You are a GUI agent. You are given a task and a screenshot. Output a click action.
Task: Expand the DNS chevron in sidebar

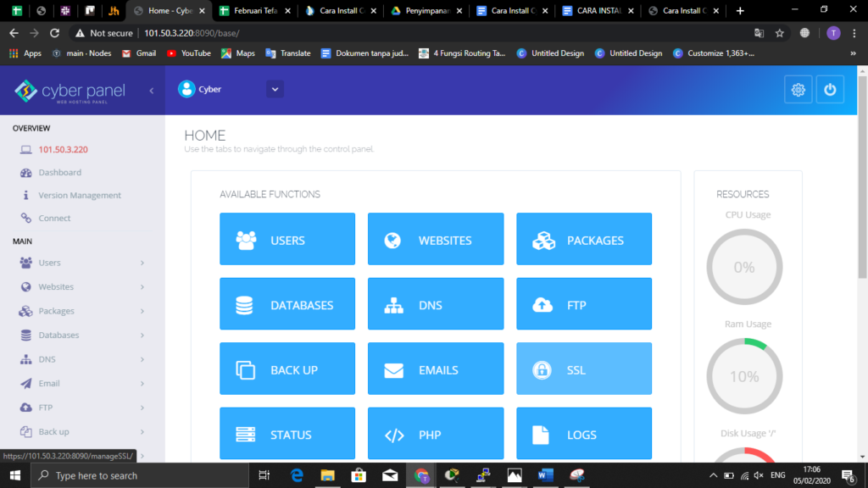pos(142,359)
